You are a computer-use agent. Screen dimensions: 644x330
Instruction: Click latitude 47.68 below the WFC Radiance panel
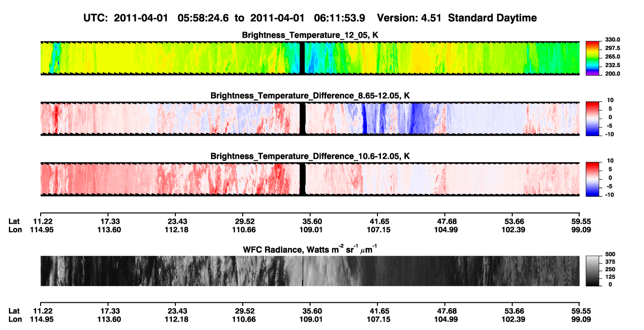tap(446, 311)
